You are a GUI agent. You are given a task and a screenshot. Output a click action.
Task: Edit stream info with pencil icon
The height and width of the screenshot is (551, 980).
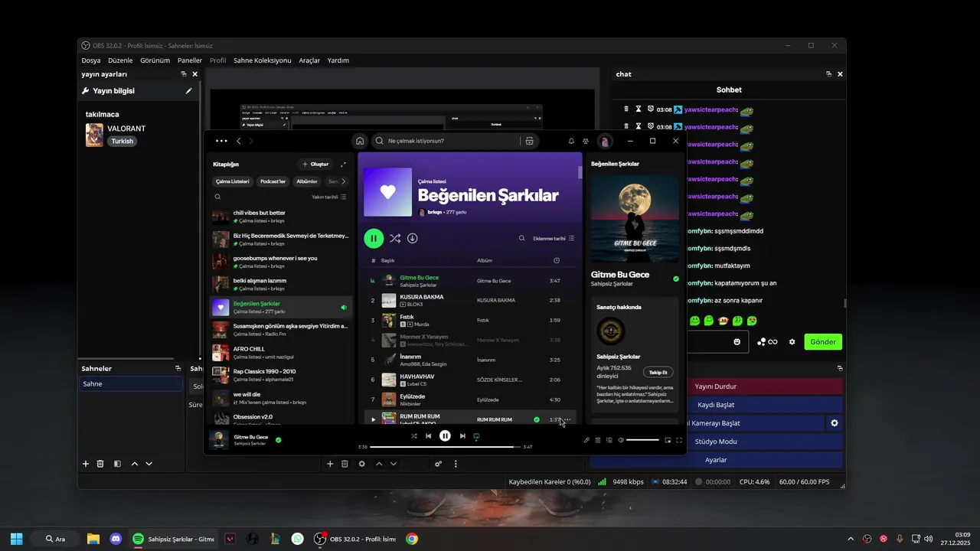[189, 90]
